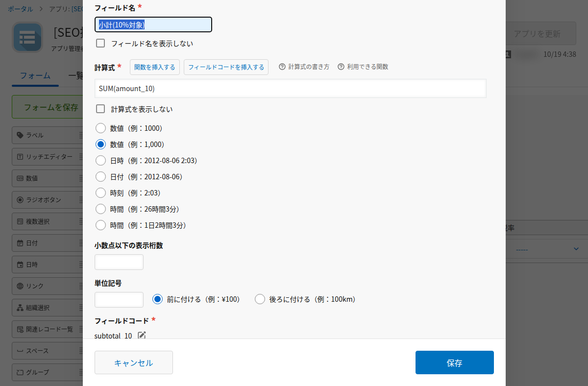Click the 組織選択 organization icon in palette
The height and width of the screenshot is (386, 588).
(20, 308)
